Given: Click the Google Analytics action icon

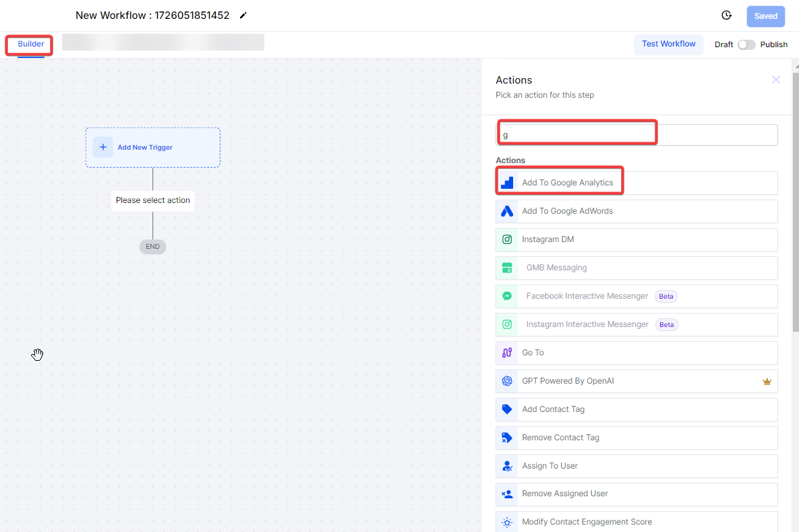Looking at the screenshot, I should [x=507, y=183].
